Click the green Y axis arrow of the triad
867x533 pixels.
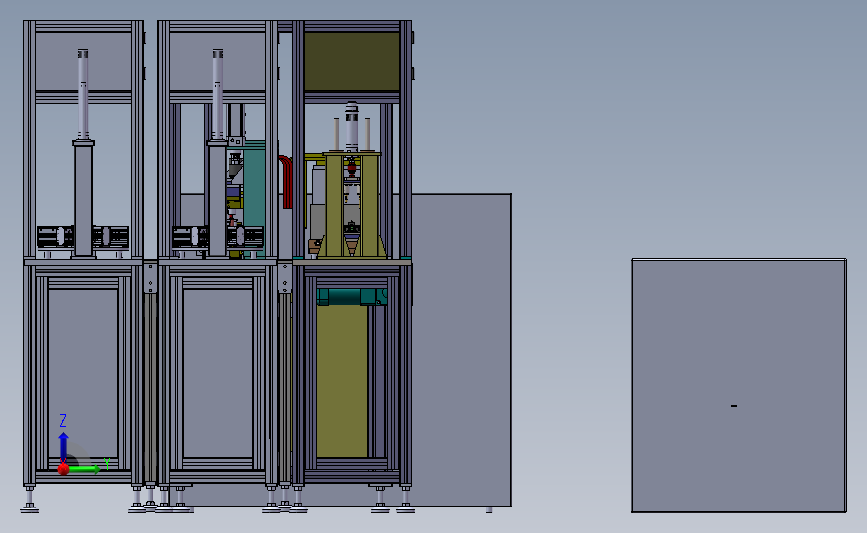84,469
